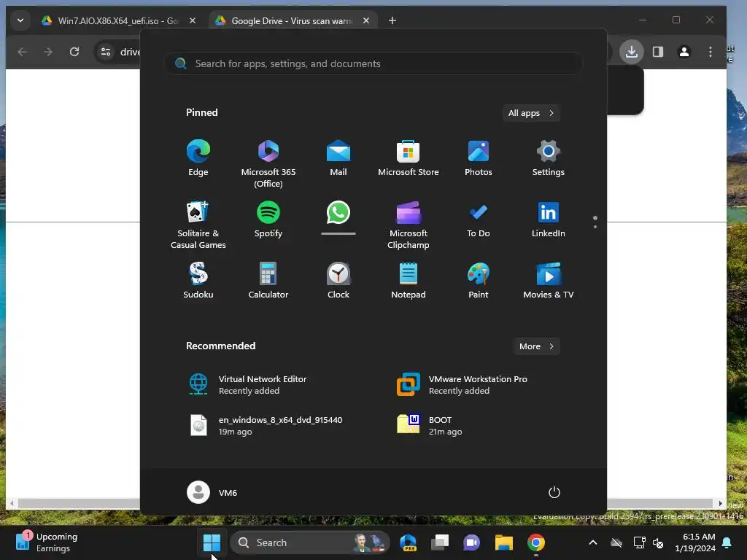747x560 pixels.
Task: Launch Notepad from pinned apps
Action: (x=409, y=281)
